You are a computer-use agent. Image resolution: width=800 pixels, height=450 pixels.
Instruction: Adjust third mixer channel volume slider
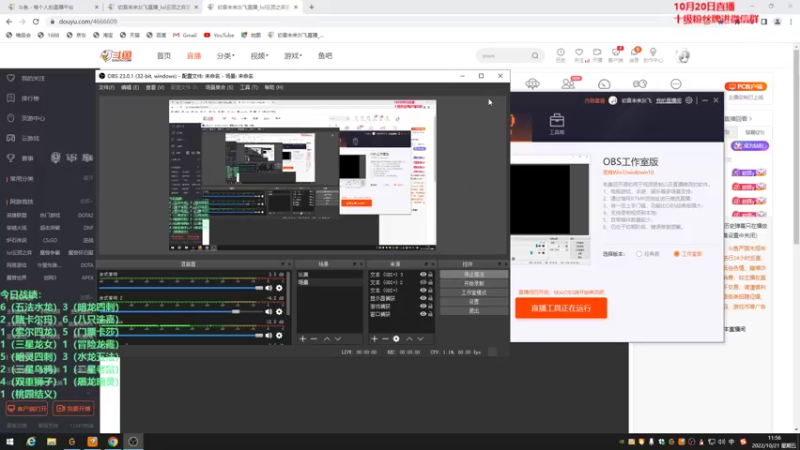pos(181,336)
